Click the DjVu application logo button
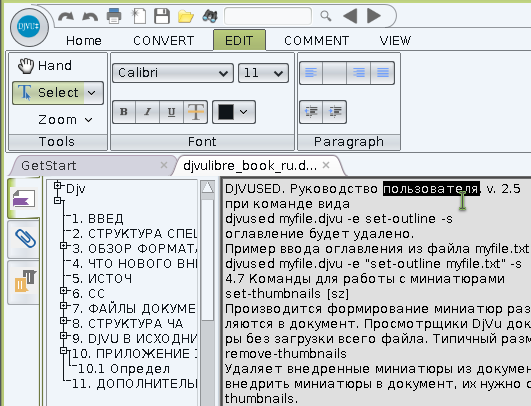This screenshot has height=406, width=531. (29, 27)
